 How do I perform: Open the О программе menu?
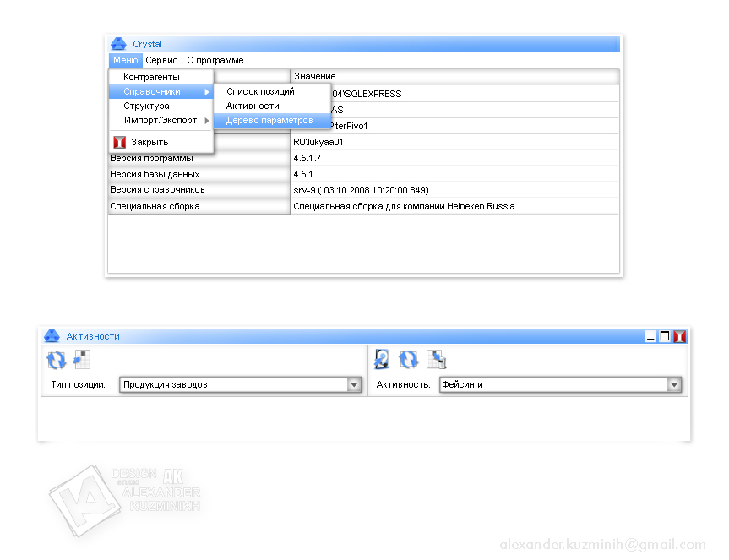coord(215,60)
